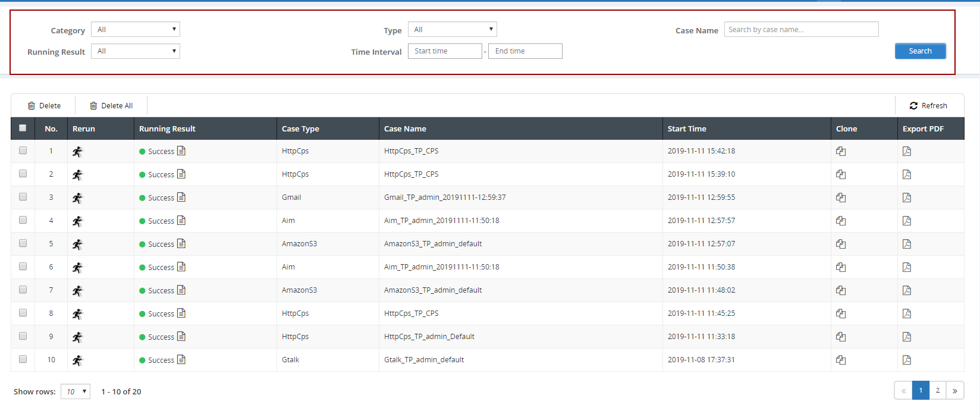
Task: Click the Delete toolbar button
Action: [44, 106]
